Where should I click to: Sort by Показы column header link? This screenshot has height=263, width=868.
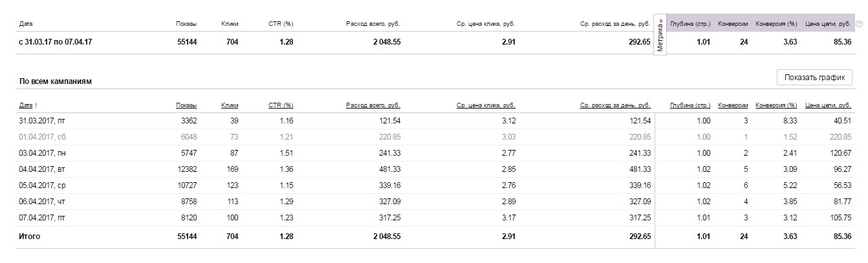[186, 105]
